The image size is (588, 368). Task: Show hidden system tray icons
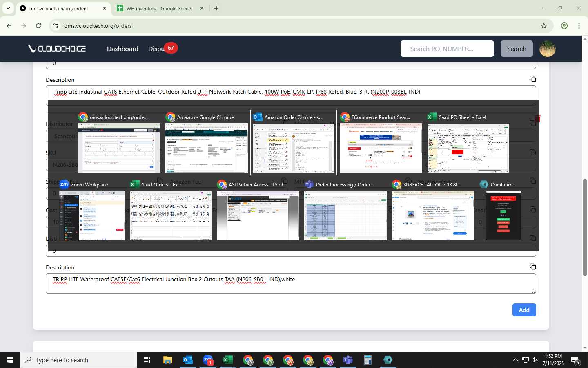[515, 360]
